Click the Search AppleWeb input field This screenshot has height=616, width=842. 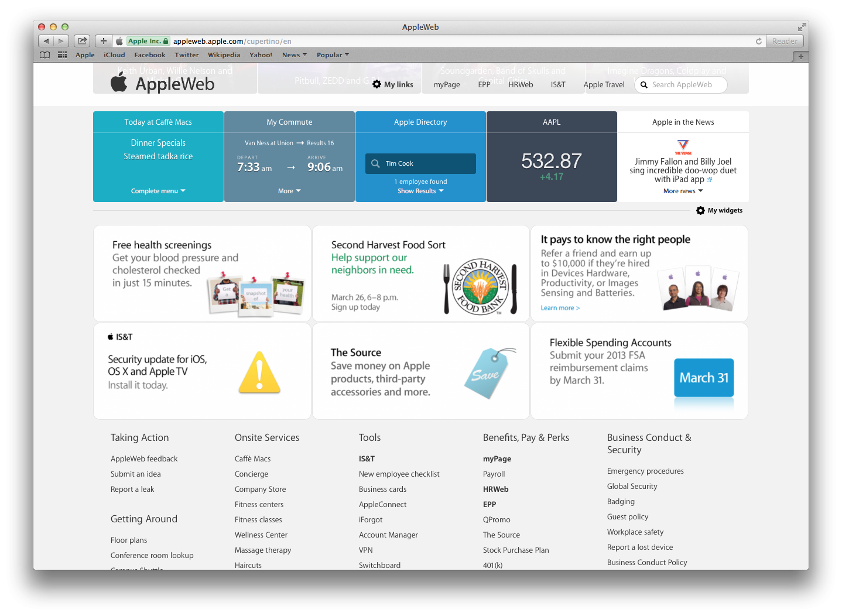point(682,85)
